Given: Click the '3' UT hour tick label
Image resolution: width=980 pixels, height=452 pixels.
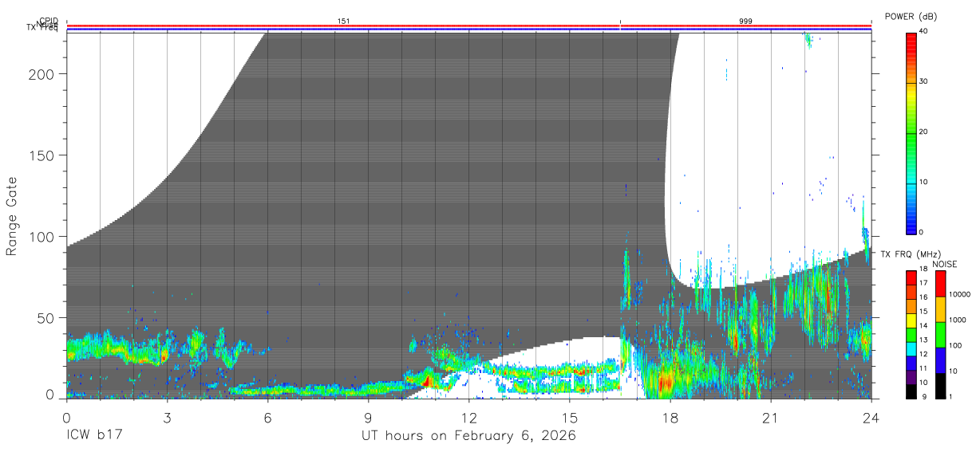Looking at the screenshot, I should (x=167, y=418).
